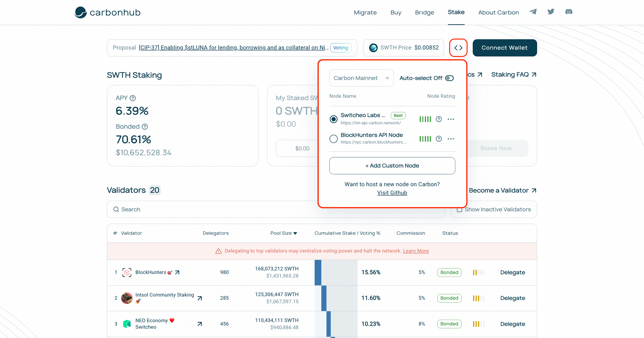This screenshot has width=644, height=338.
Task: Delegate to Intsol Community Staking
Action: tap(513, 298)
